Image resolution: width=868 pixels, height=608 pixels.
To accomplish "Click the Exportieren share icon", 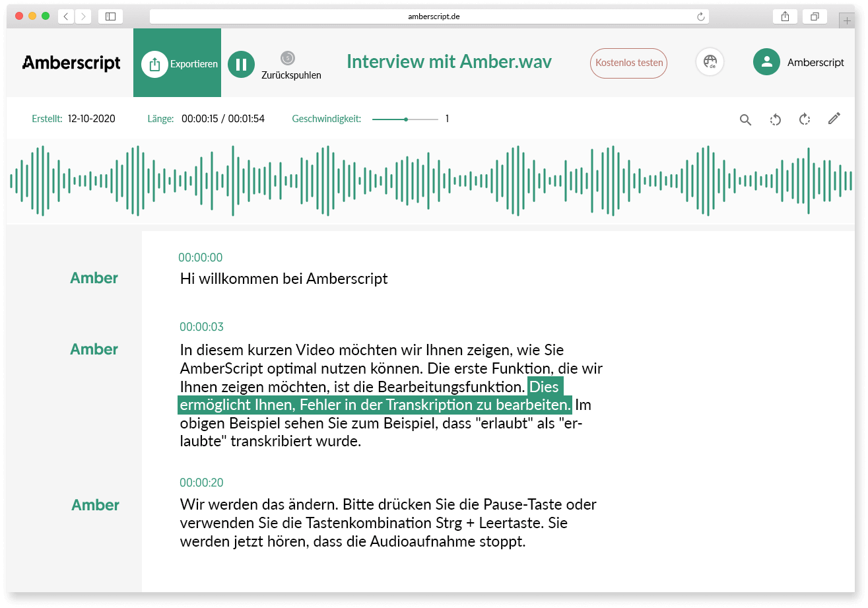I will point(154,64).
